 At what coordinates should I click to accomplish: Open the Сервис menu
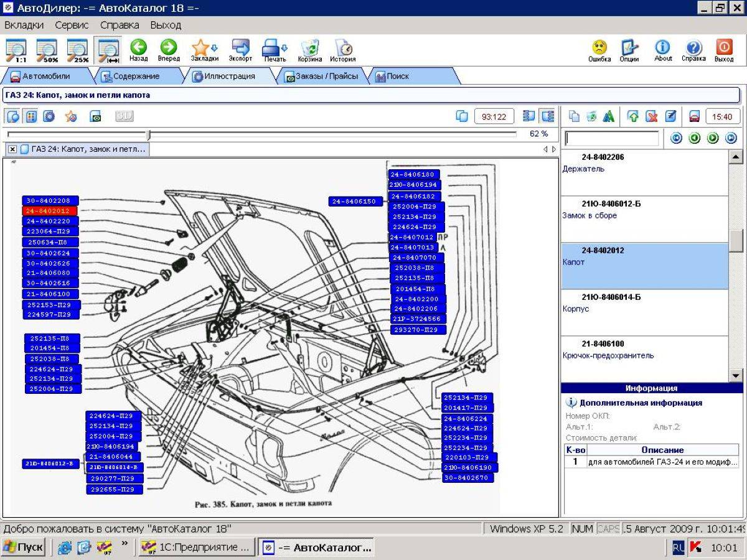coord(72,26)
